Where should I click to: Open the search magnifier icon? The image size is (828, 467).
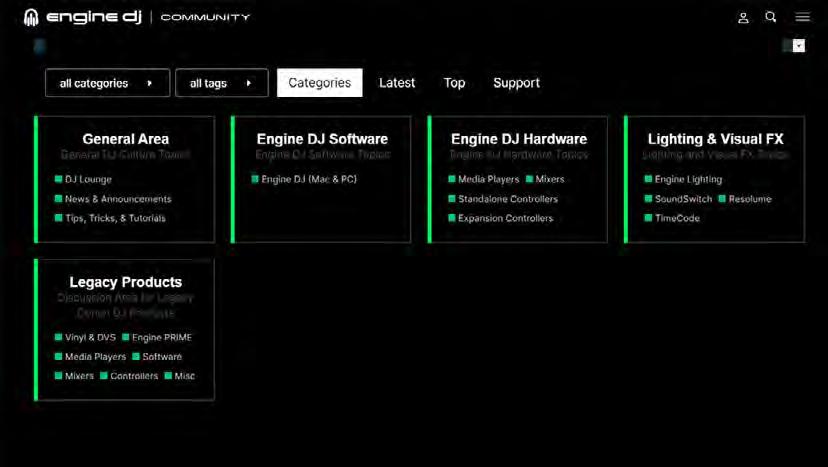click(x=770, y=17)
